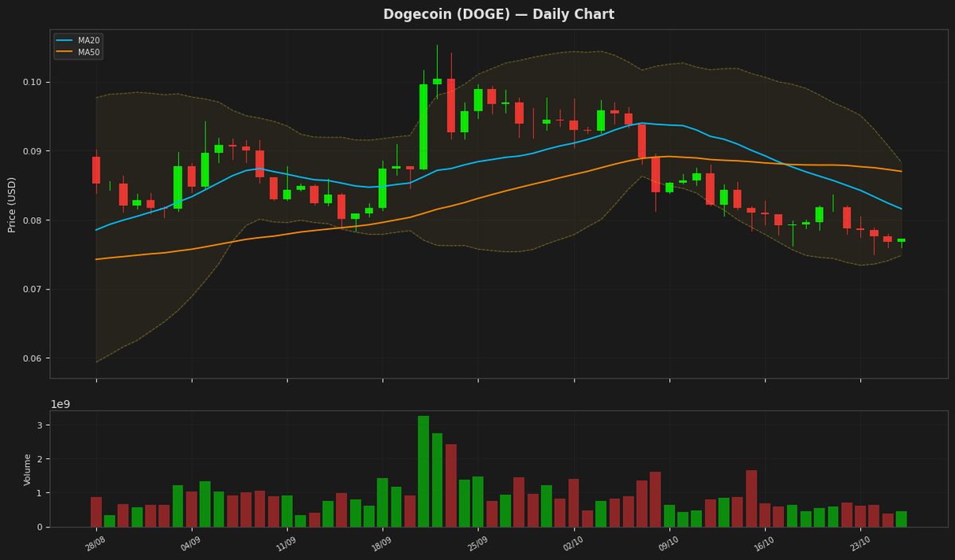
Task: Select the MA20 legend label
Action: tap(88, 41)
